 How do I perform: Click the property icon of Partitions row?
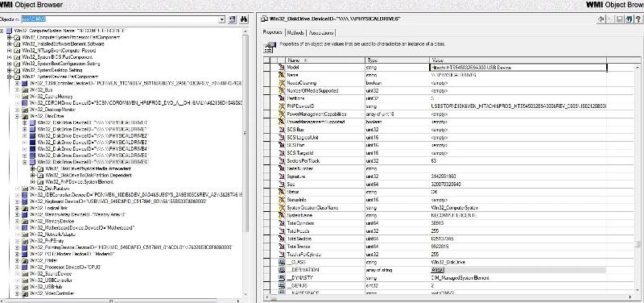[281, 98]
